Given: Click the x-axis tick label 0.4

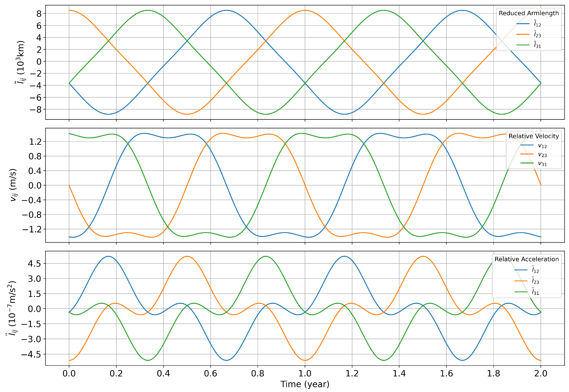Looking at the screenshot, I should (163, 373).
